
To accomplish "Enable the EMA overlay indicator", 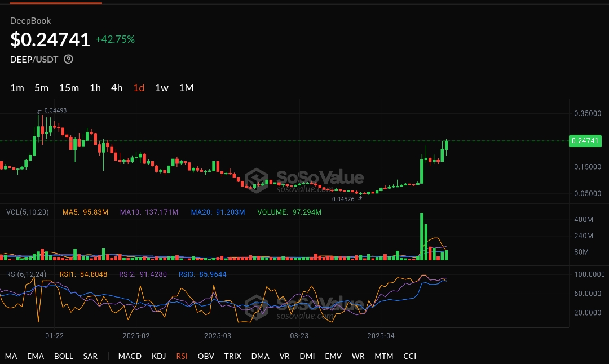I will click(x=36, y=356).
